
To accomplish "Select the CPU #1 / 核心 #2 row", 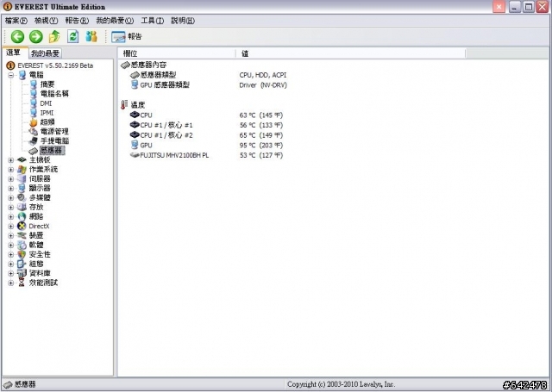I will click(x=206, y=135).
